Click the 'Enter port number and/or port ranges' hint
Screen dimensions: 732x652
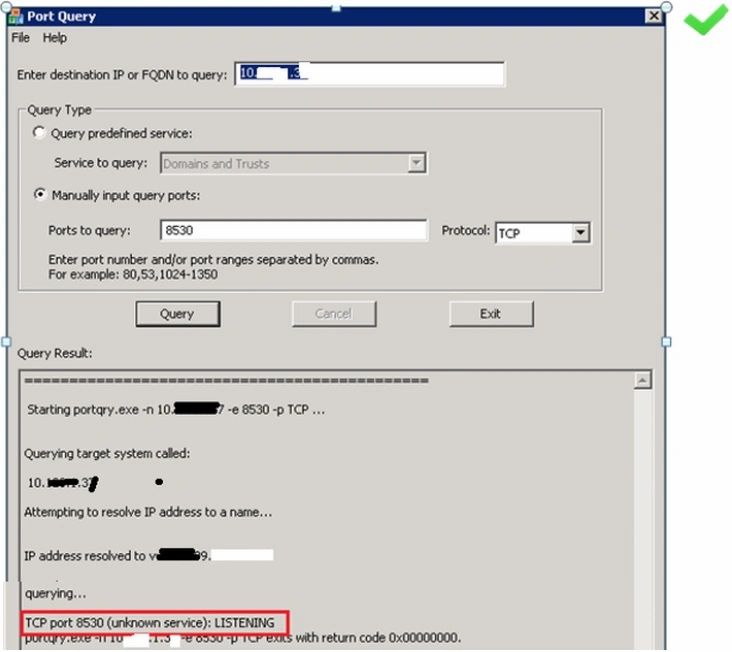click(213, 259)
